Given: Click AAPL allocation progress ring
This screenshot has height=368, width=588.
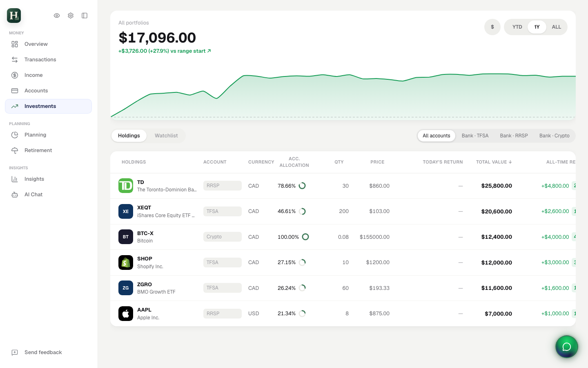Looking at the screenshot, I should tap(302, 314).
